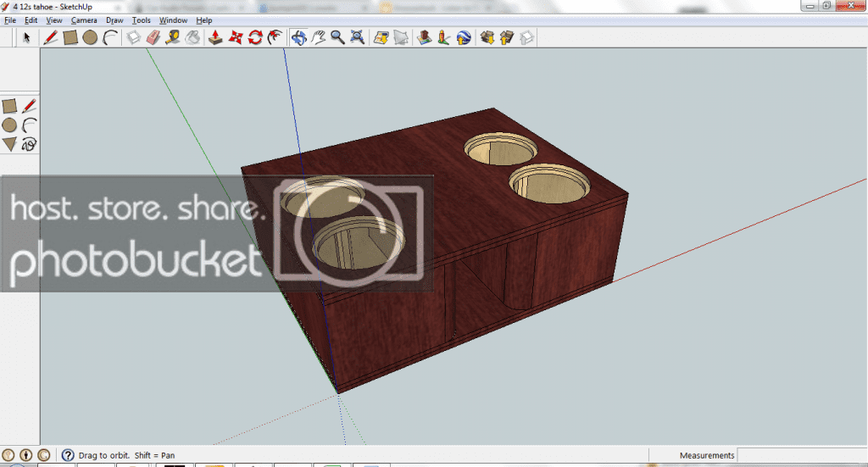
Task: Select the Tape Measure tool
Action: click(x=173, y=37)
